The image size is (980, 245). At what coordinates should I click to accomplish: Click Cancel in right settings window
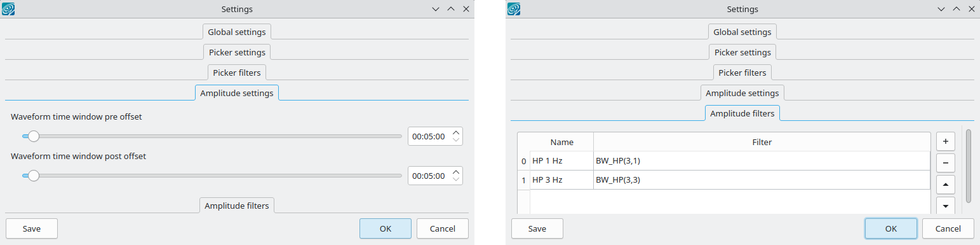pyautogui.click(x=948, y=228)
